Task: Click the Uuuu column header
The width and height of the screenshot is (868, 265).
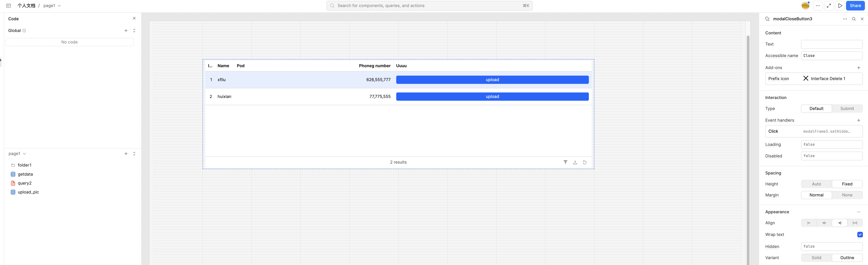Action: (x=401, y=66)
